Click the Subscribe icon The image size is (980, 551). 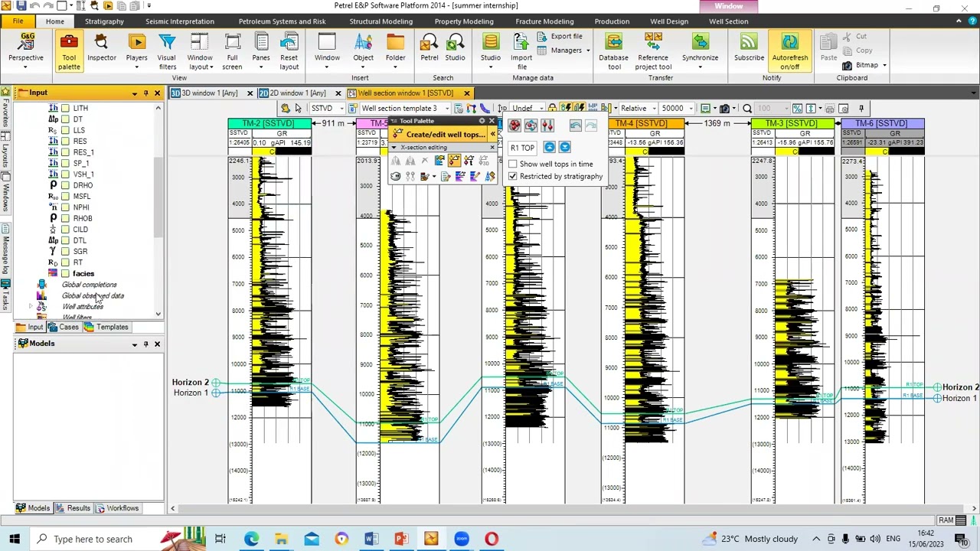point(749,47)
